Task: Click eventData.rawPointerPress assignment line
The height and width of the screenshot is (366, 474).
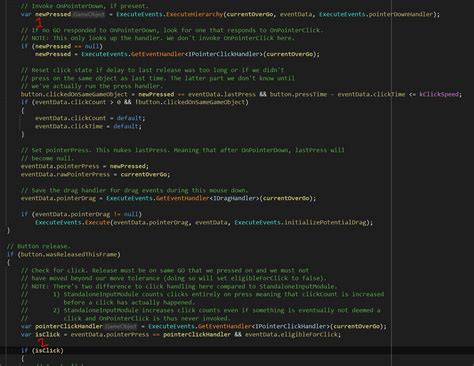Action: 95,174
